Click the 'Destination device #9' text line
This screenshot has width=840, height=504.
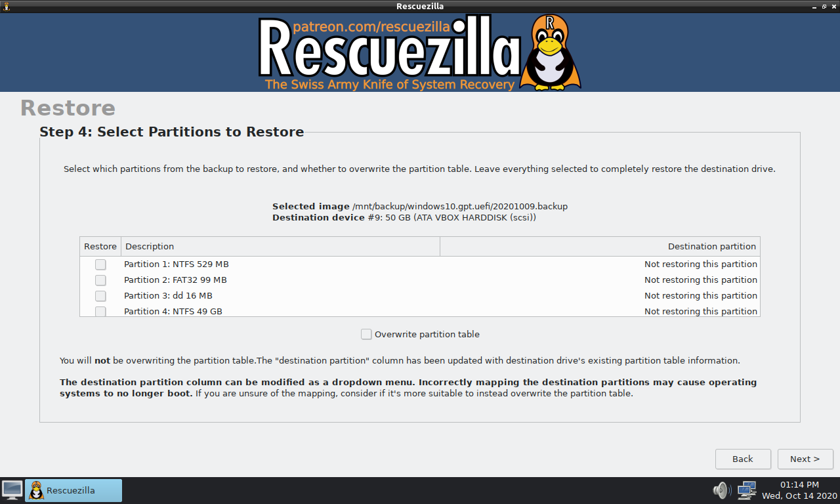[x=404, y=217]
